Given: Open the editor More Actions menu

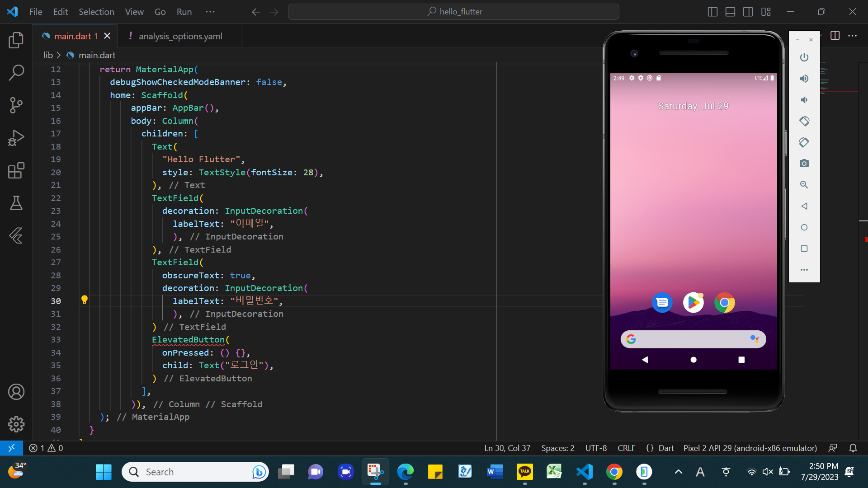Looking at the screenshot, I should pos(853,36).
